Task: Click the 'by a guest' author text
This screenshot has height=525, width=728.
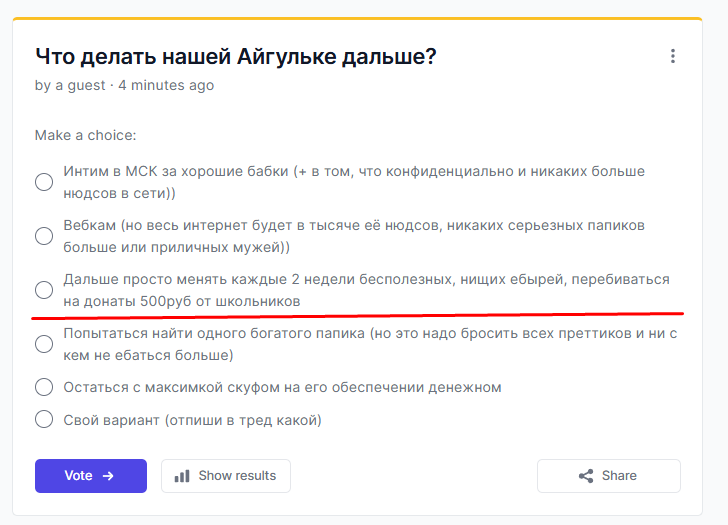Action: 70,85
